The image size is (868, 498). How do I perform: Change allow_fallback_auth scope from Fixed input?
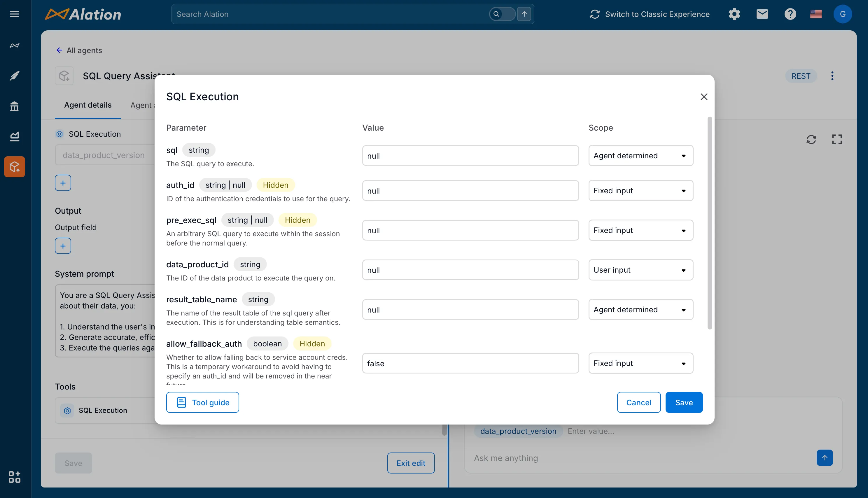coord(640,363)
